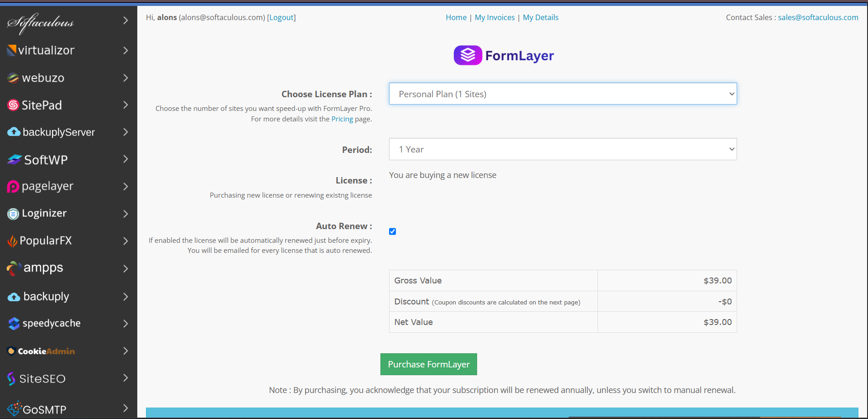Open speedycache from the sidebar

[x=44, y=323]
